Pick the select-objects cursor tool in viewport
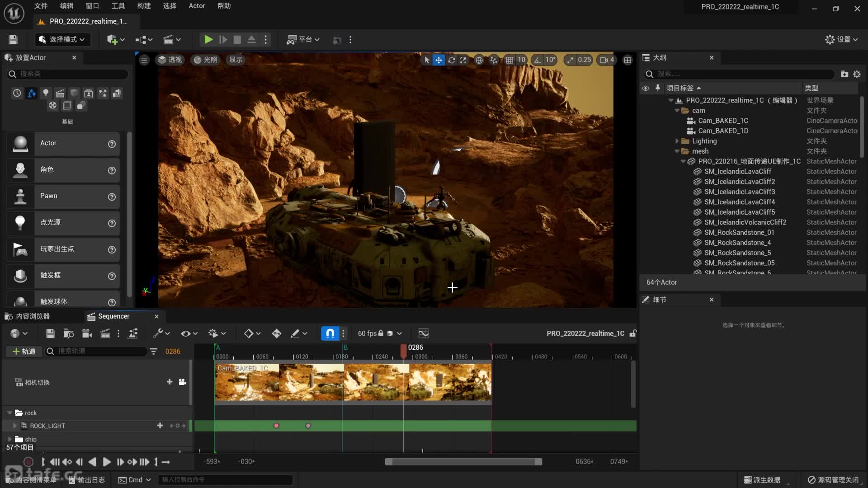868x488 pixels. coord(426,60)
